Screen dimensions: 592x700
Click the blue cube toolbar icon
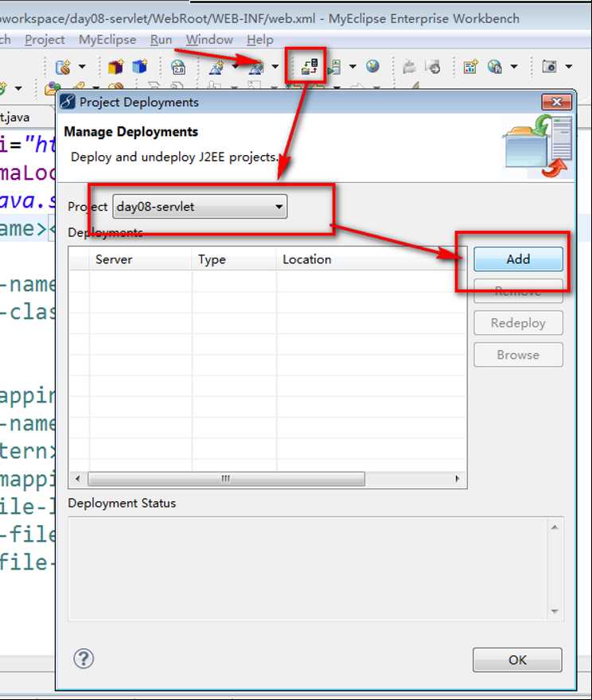(x=140, y=67)
